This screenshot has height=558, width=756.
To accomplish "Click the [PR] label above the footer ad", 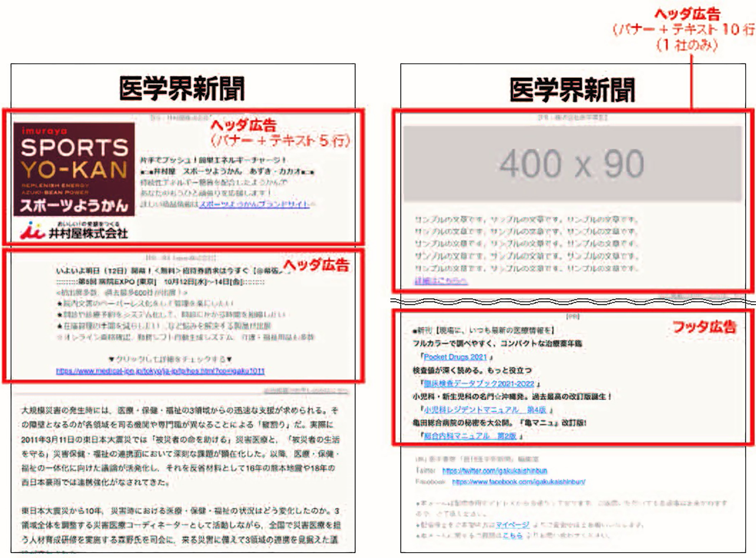I will (x=573, y=317).
